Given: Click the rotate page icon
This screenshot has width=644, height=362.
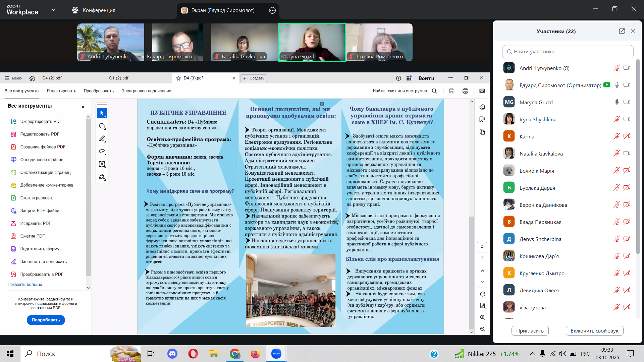Looking at the screenshot, I should click(482, 294).
